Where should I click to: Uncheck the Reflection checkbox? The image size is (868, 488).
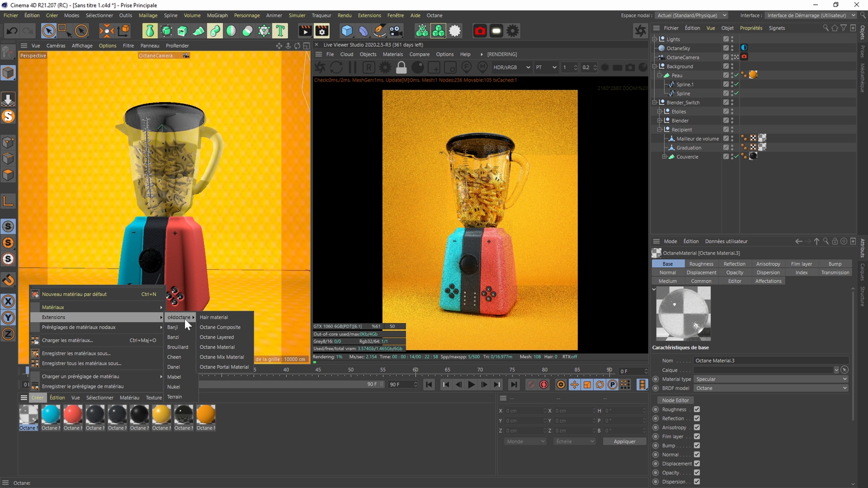click(x=697, y=418)
